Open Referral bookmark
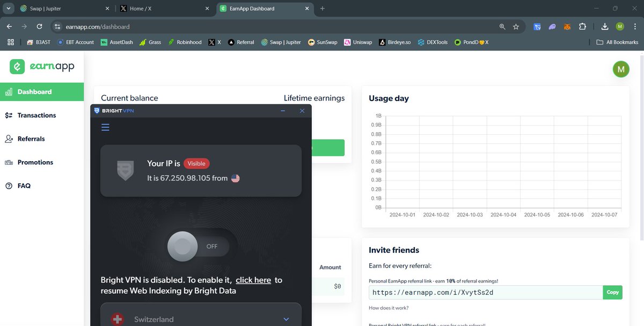Viewport: 644px width, 326px height. 241,42
